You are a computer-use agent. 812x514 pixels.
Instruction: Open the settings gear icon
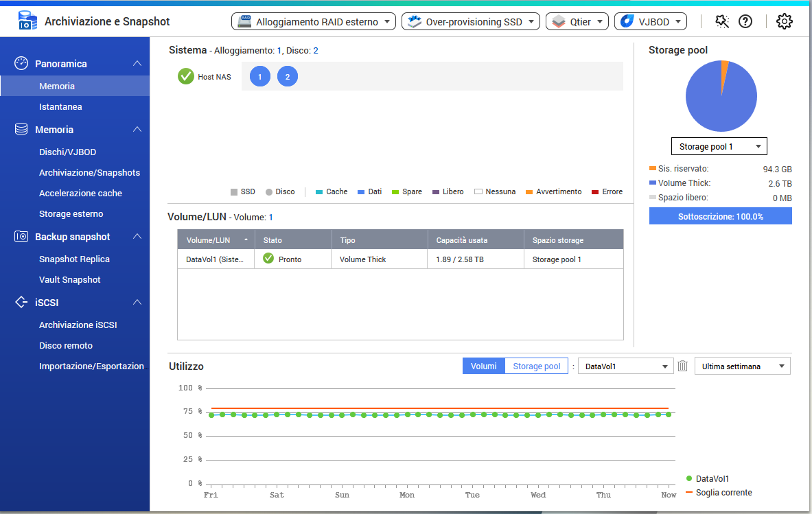tap(784, 22)
